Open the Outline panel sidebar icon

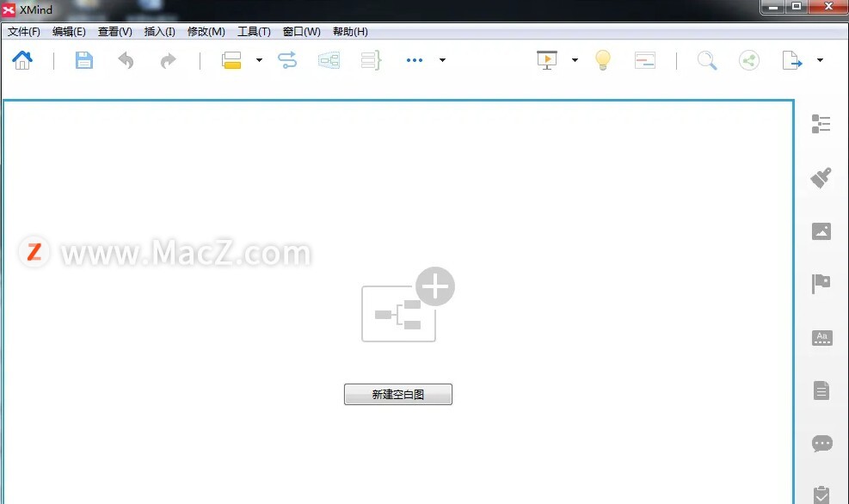[x=821, y=124]
